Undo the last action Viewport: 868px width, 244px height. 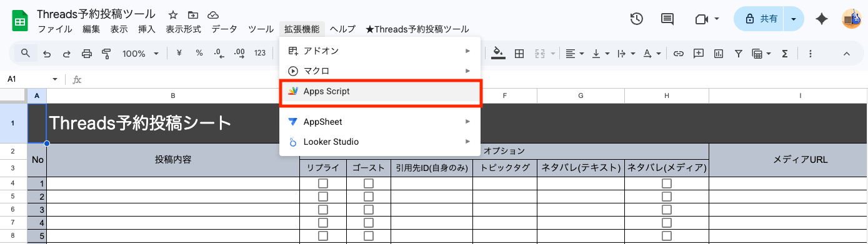[47, 54]
